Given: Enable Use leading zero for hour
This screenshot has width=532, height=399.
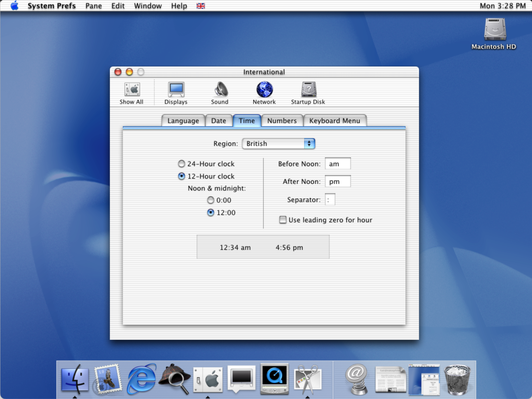Looking at the screenshot, I should (x=325, y=220).
